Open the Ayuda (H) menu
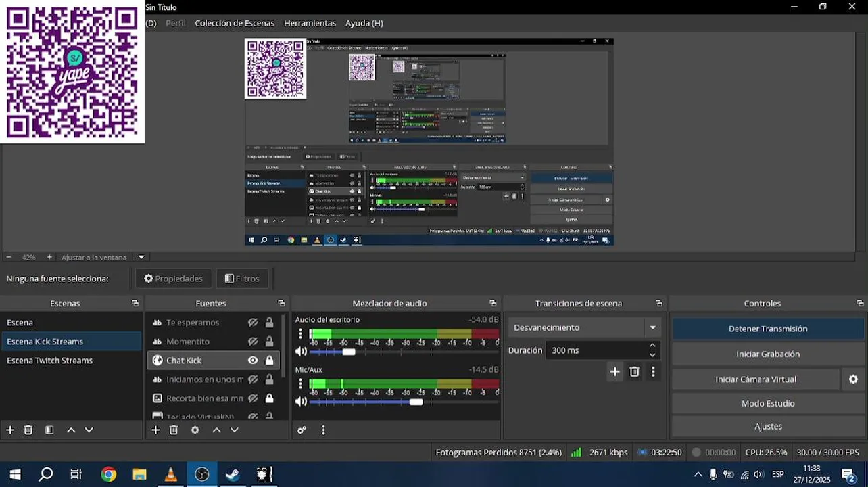This screenshot has width=868, height=487. pyautogui.click(x=364, y=23)
